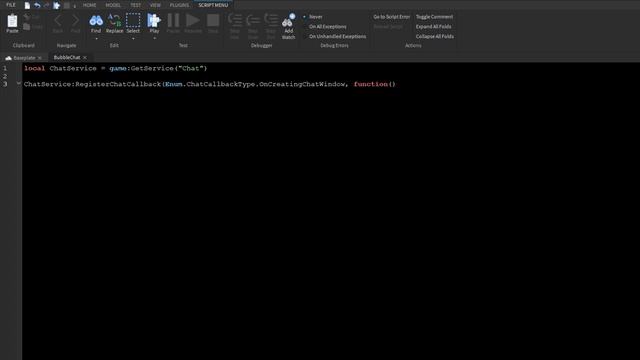
Task: Switch to the MODEL ribbon tab
Action: click(x=113, y=5)
